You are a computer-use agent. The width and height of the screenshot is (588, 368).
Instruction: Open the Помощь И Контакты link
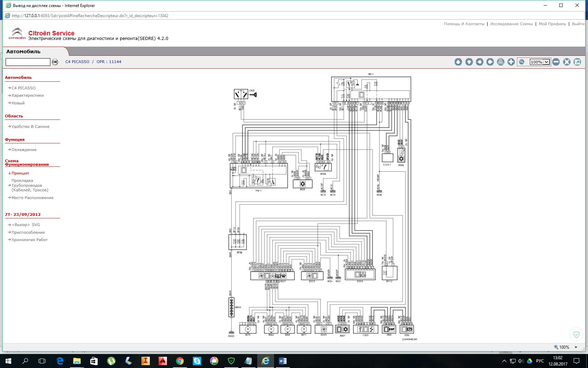[x=464, y=24]
